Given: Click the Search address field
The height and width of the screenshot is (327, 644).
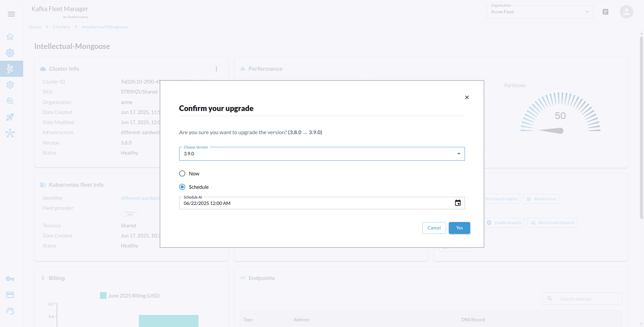Looking at the screenshot, I should pos(582,298).
